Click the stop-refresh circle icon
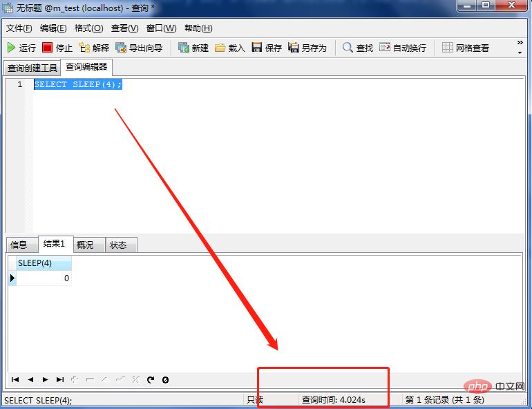 tap(165, 380)
